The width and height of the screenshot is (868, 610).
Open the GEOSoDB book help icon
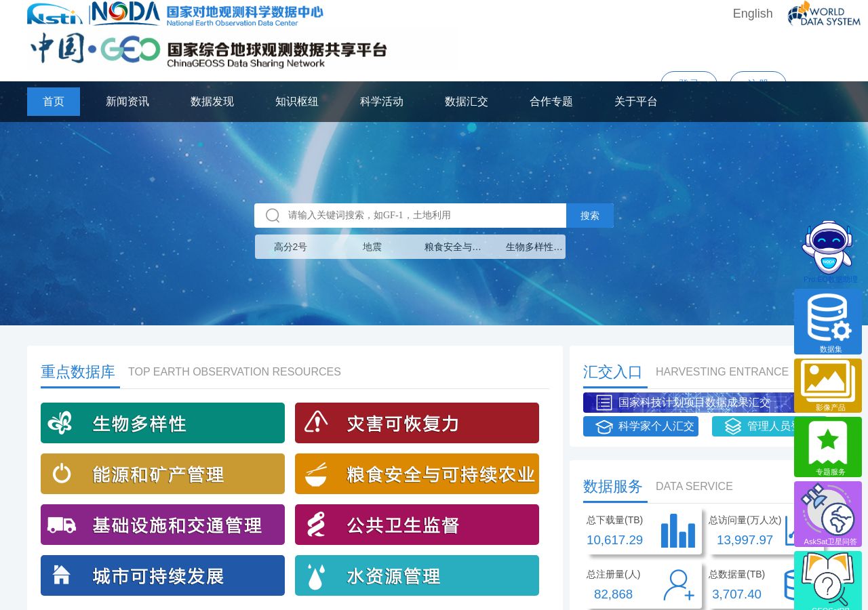click(828, 580)
